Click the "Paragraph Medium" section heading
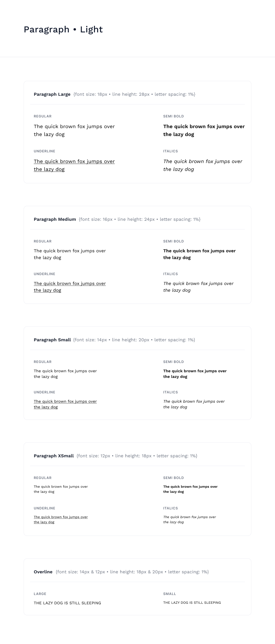The height and width of the screenshot is (644, 275). 55,219
